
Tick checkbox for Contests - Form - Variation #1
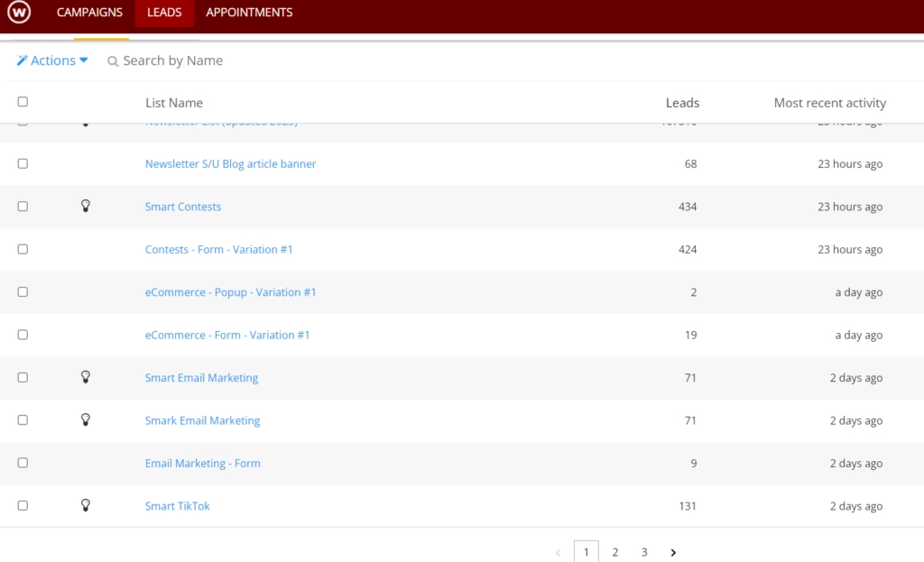[23, 249]
